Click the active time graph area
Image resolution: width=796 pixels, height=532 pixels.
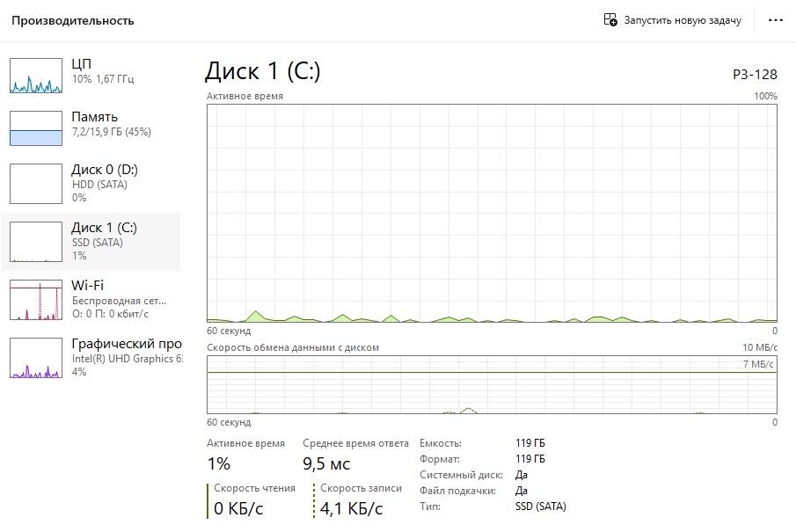(x=492, y=213)
